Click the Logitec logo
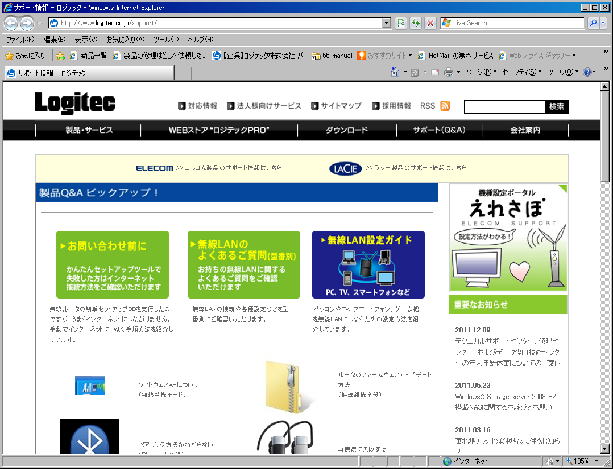 75,102
